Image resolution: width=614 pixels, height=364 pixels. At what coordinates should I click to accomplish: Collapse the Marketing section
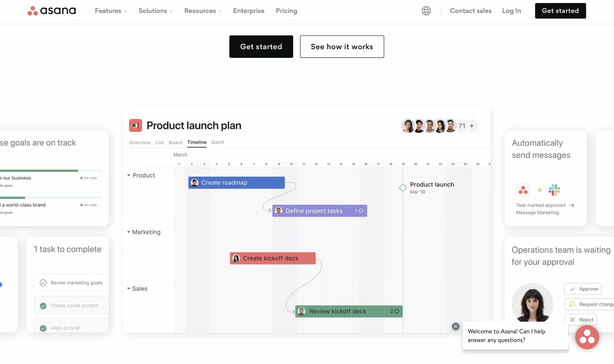(129, 232)
